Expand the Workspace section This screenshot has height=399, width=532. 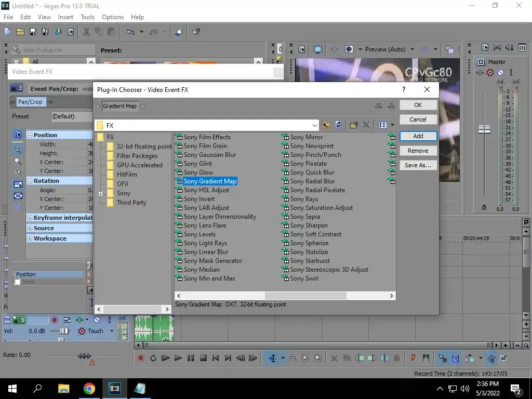pyautogui.click(x=30, y=238)
